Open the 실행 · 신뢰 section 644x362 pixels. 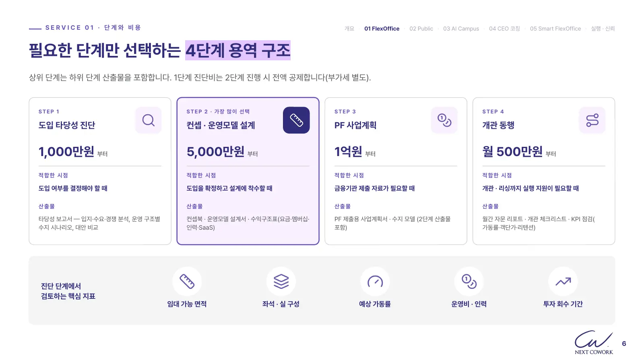click(x=603, y=29)
